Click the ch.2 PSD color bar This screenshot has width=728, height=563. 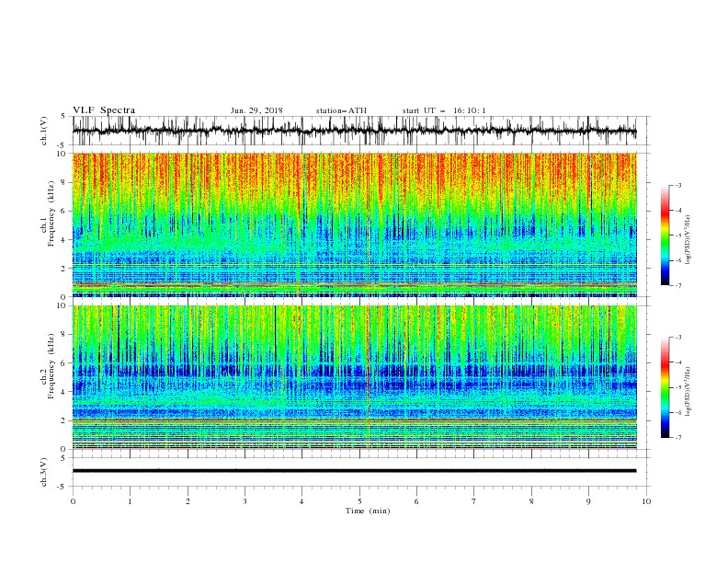tap(665, 387)
